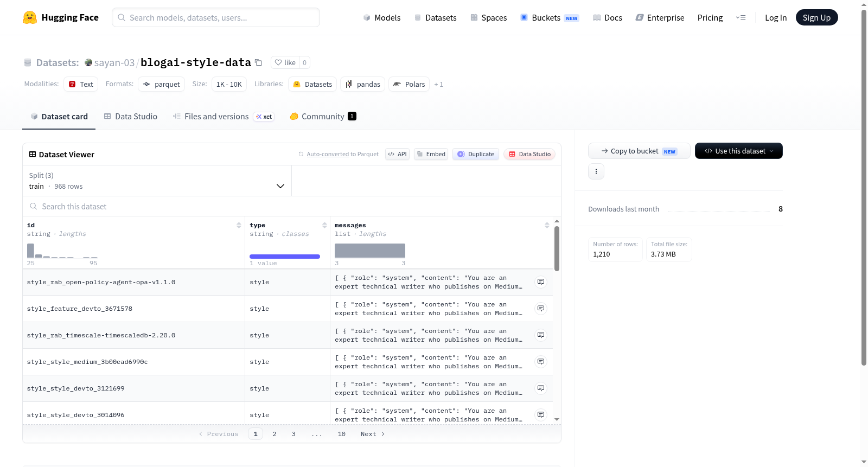This screenshot has width=868, height=467.
Task: Select page 1 in pagination
Action: click(x=256, y=434)
